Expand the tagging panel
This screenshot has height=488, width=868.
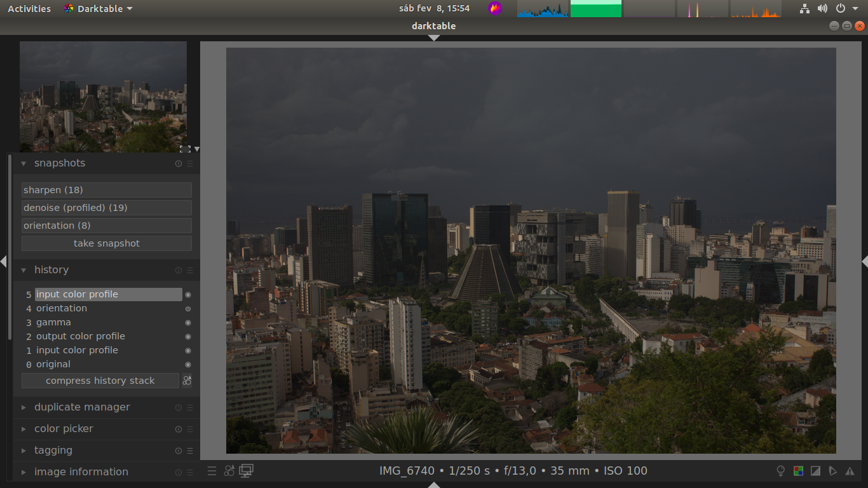24,451
